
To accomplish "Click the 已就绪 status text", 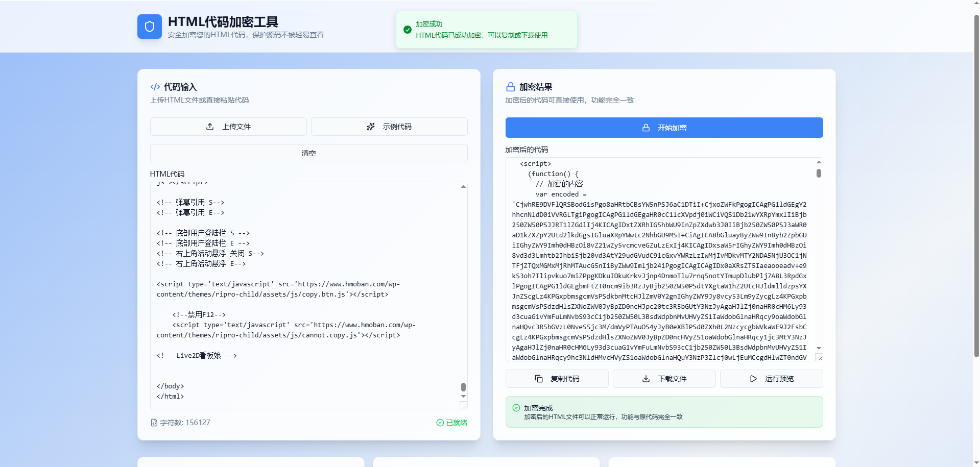I will click(457, 423).
